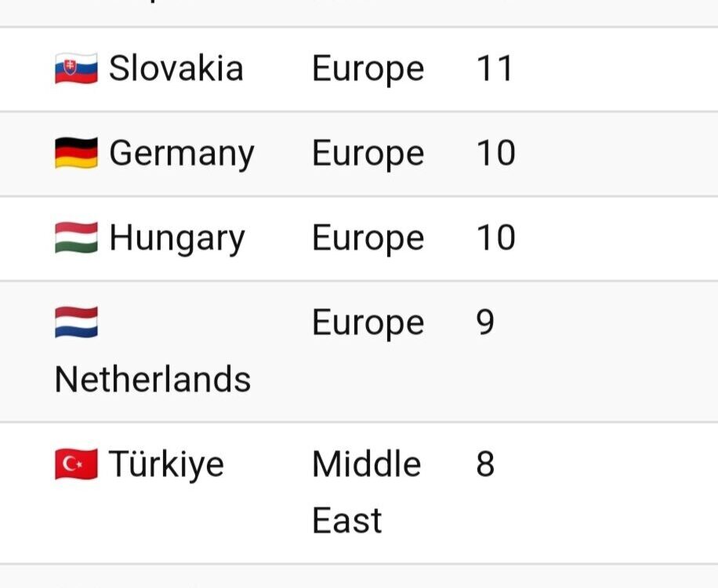Click the Slovakia flag icon

(76, 68)
